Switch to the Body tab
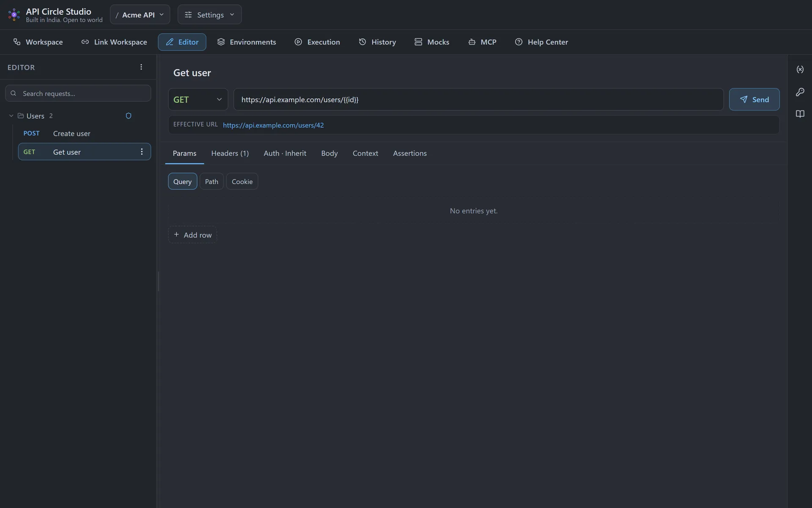 (x=329, y=153)
